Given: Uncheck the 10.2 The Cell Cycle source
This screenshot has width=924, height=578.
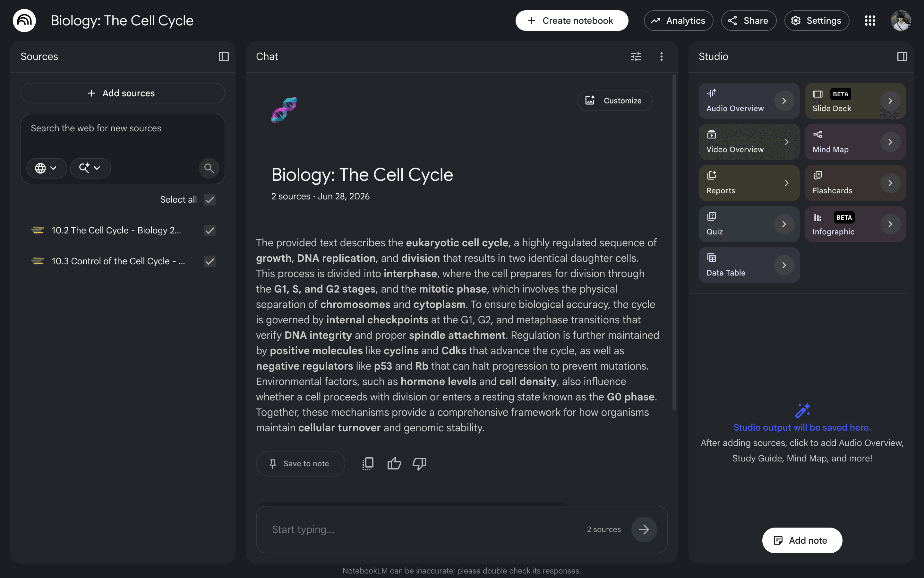Looking at the screenshot, I should click(210, 231).
